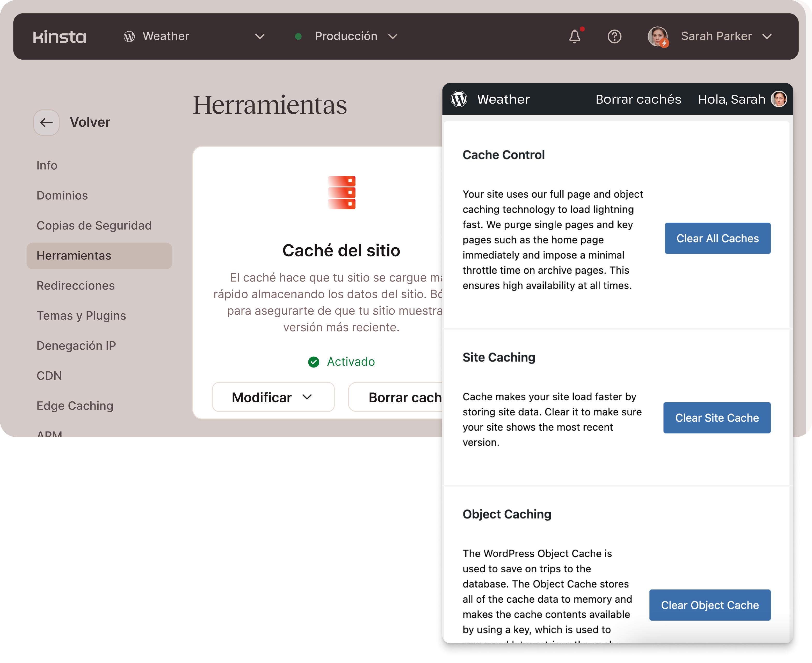Click the green Activado check icon

[314, 362]
